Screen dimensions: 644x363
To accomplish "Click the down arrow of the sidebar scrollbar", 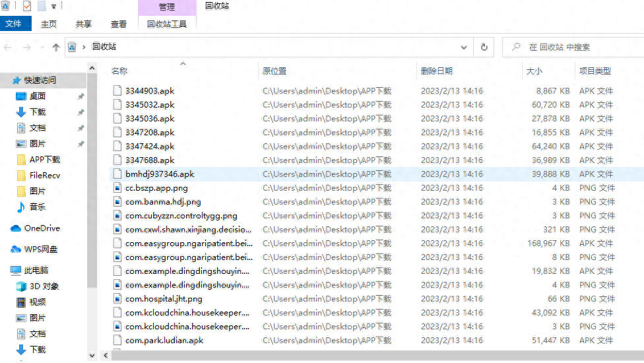I will (x=92, y=356).
